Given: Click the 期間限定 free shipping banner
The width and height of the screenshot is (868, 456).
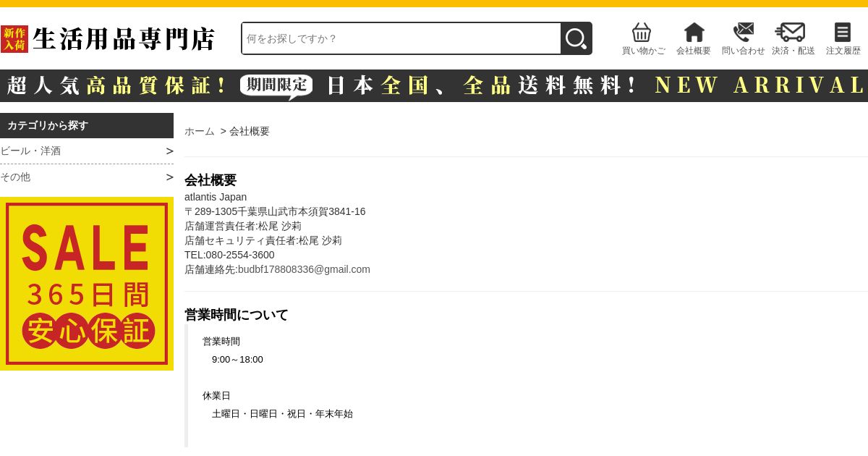Looking at the screenshot, I should pos(434,85).
